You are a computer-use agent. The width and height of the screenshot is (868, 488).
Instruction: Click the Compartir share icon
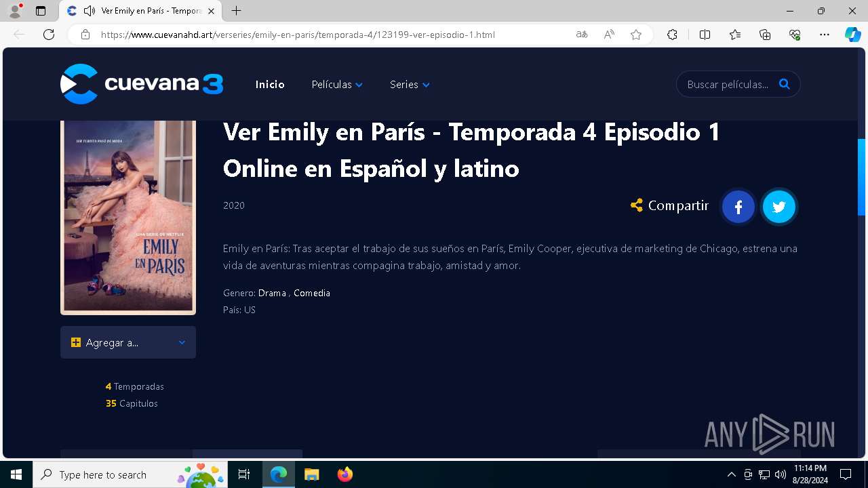coord(636,205)
